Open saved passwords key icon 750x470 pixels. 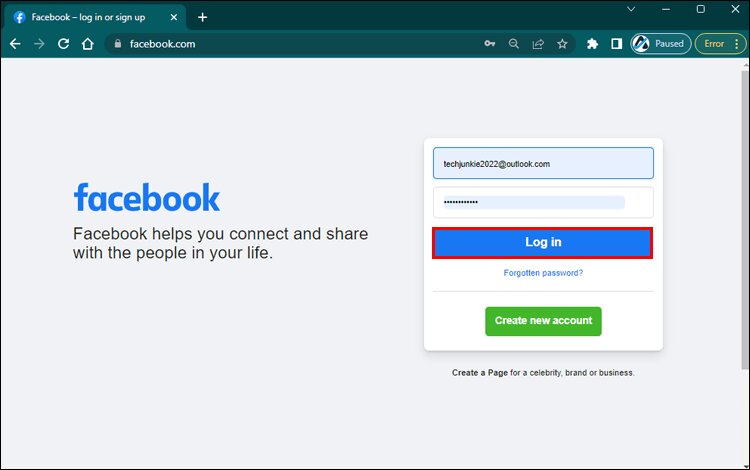point(489,44)
